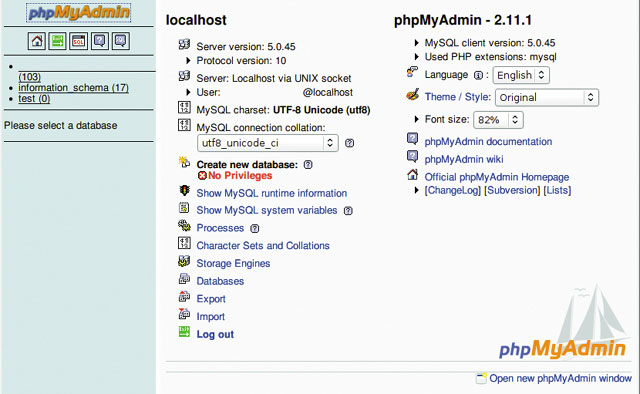This screenshot has width=640, height=394.
Task: Open phpMyAdmin documentation link
Action: [489, 142]
